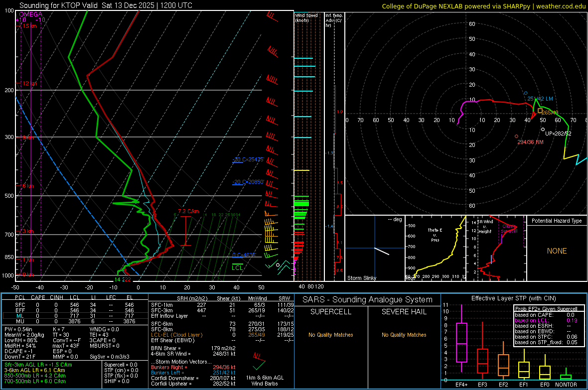The height and width of the screenshot is (390, 588).
Task: Click the 'maxT = 43F' value
Action: coord(66,346)
